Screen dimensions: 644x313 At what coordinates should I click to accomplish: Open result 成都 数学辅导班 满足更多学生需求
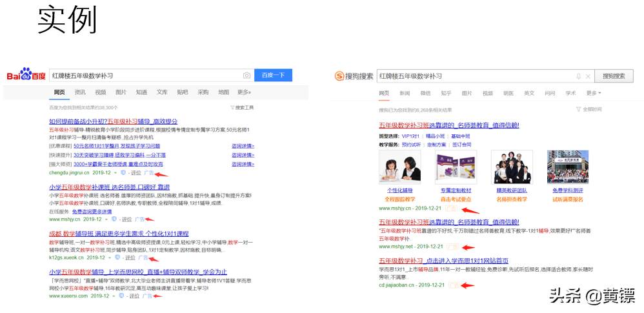(x=119, y=234)
